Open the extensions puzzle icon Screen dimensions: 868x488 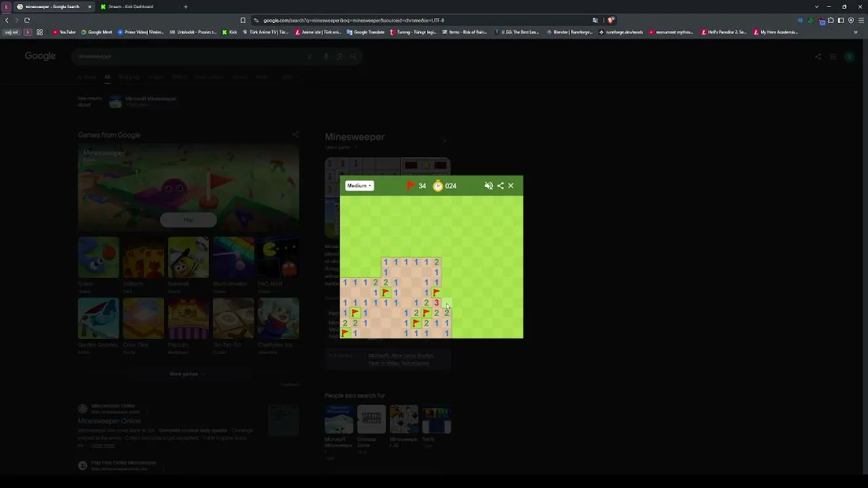831,20
